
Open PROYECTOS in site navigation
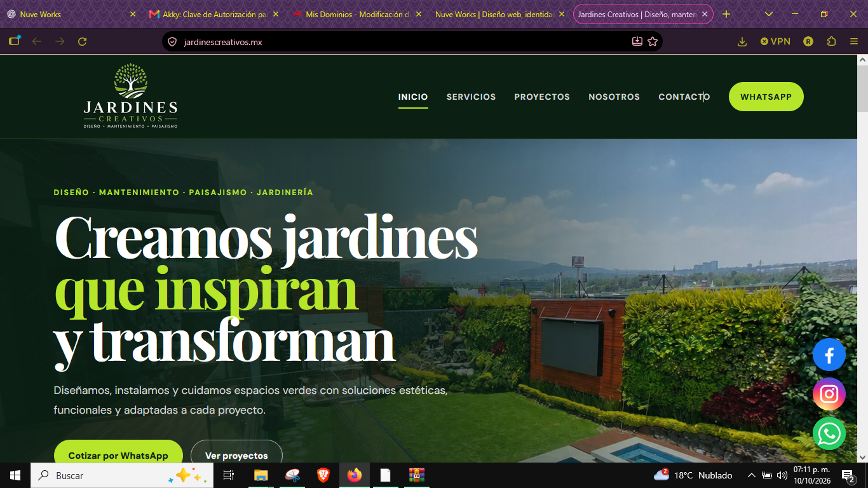(542, 97)
